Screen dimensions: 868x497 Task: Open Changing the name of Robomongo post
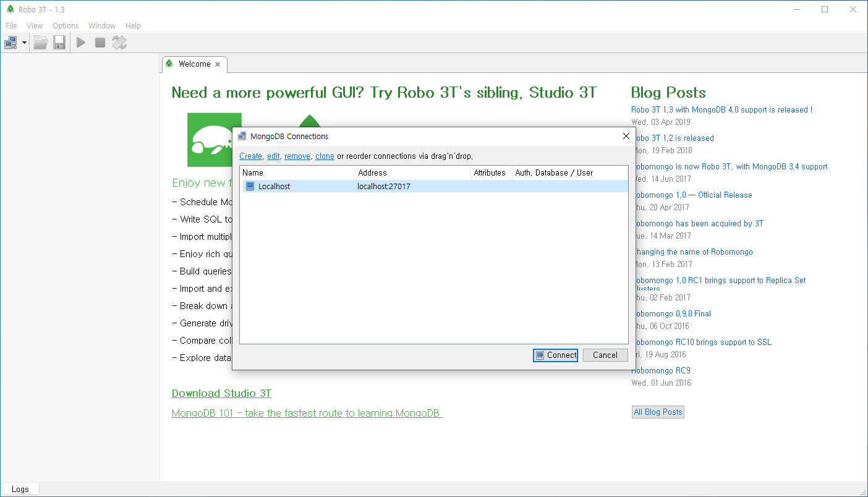[x=693, y=252]
